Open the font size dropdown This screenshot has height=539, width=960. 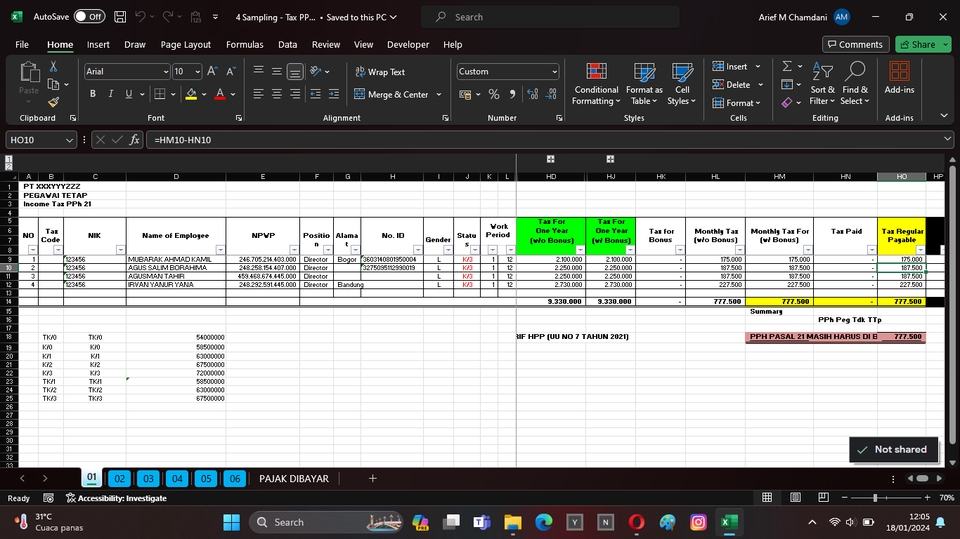click(198, 72)
